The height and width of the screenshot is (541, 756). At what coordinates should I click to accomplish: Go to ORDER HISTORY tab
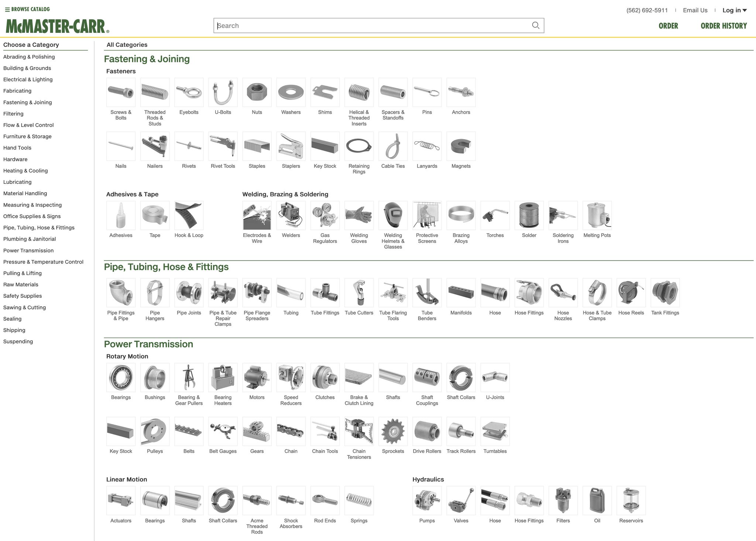coord(724,26)
